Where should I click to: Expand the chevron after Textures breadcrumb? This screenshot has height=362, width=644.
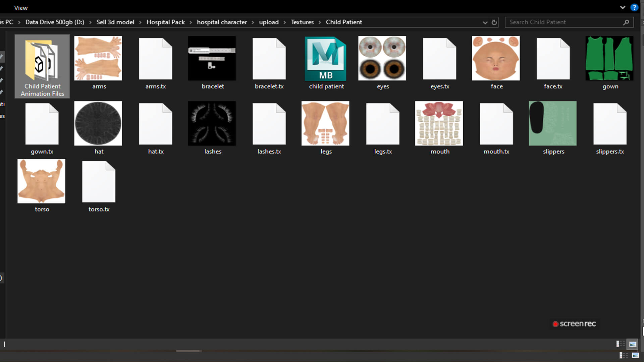[320, 22]
